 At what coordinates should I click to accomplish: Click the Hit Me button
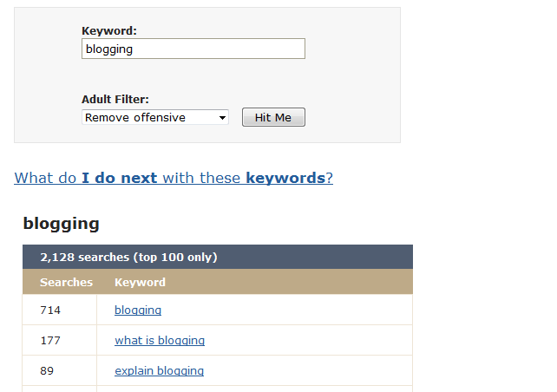pyautogui.click(x=273, y=117)
